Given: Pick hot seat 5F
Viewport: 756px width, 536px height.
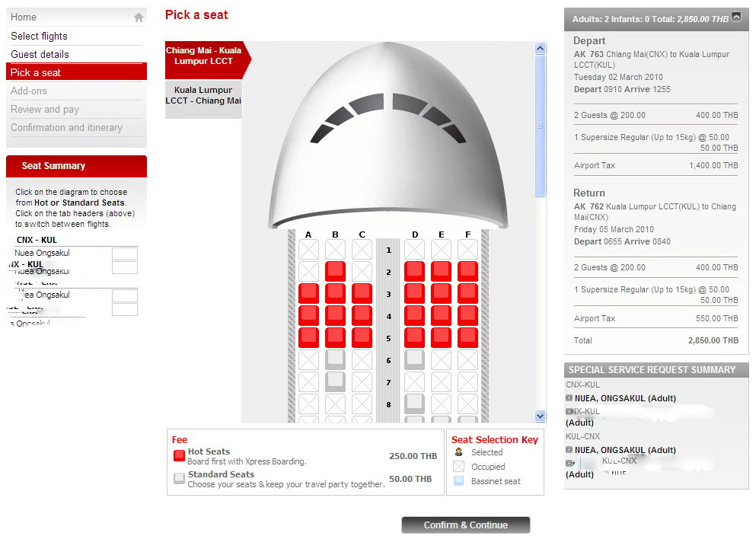Looking at the screenshot, I should point(467,338).
